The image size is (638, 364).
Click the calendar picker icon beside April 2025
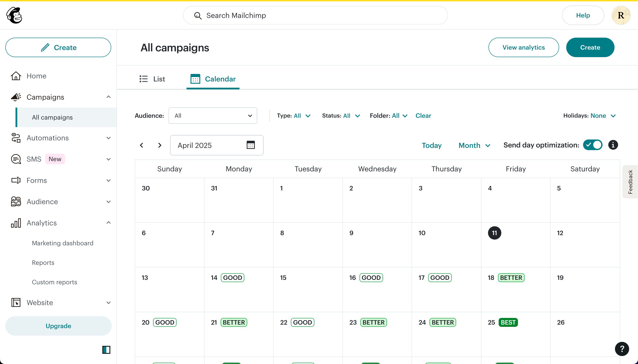(x=251, y=145)
